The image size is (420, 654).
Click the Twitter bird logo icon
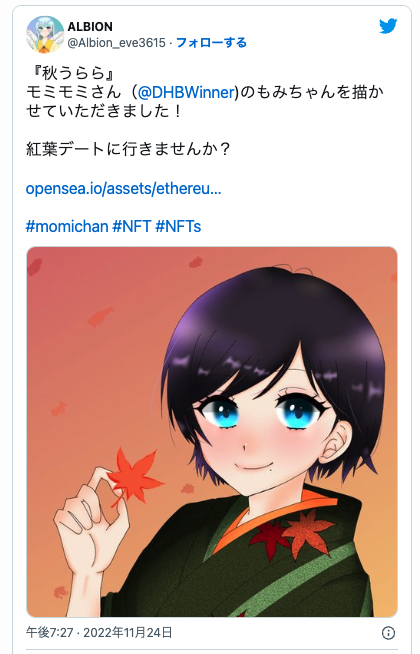(x=388, y=27)
